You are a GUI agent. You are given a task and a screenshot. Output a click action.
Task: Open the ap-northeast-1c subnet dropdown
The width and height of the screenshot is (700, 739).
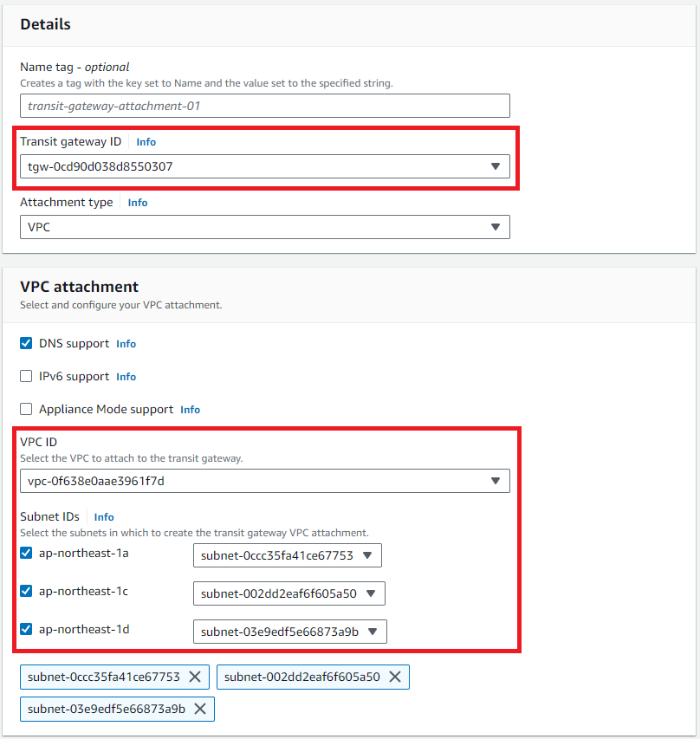coord(289,593)
